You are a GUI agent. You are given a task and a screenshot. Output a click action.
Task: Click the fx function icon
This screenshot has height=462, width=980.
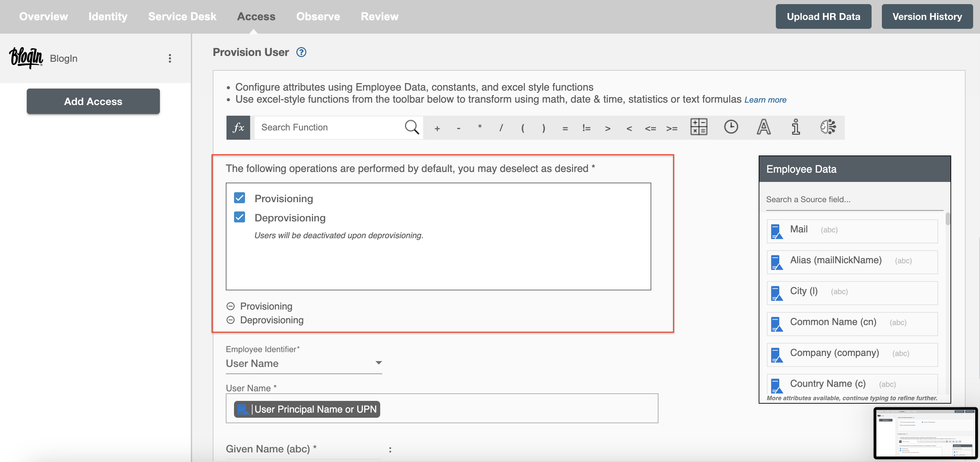pos(239,128)
